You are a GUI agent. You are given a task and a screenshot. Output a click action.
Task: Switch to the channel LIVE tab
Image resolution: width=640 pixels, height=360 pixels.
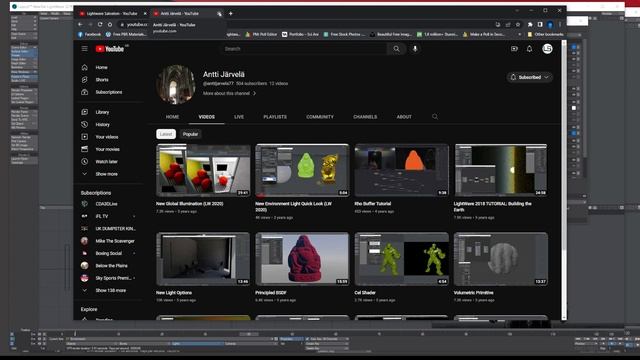point(239,117)
